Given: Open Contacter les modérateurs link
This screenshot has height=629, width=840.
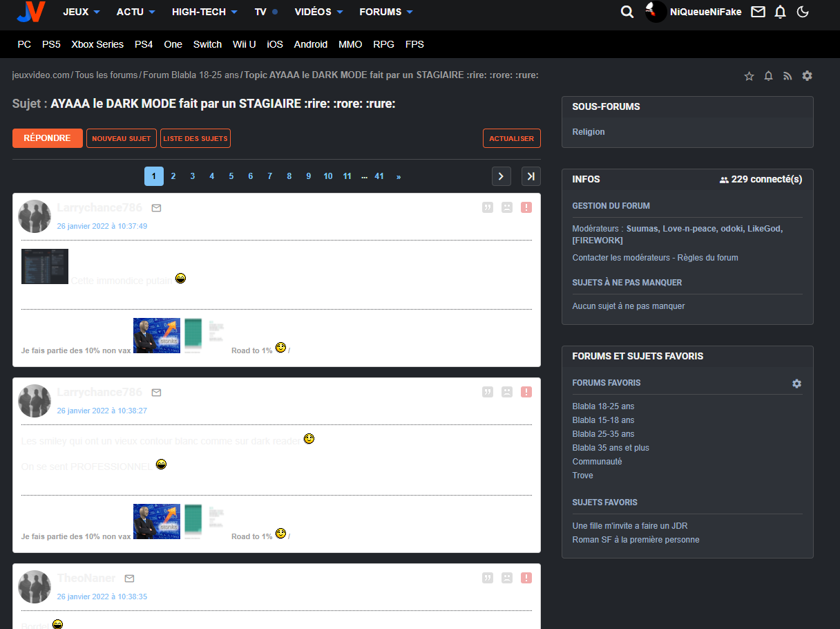Looking at the screenshot, I should [621, 258].
